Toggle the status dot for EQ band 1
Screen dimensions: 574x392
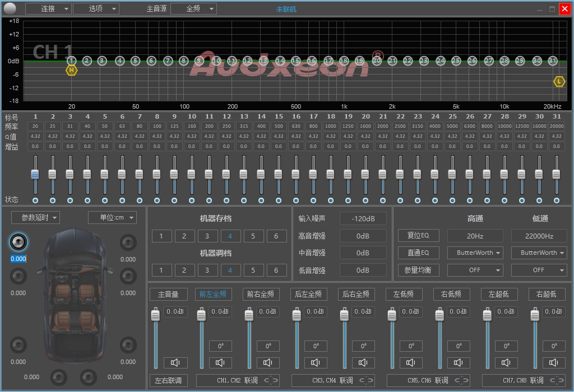point(35,200)
